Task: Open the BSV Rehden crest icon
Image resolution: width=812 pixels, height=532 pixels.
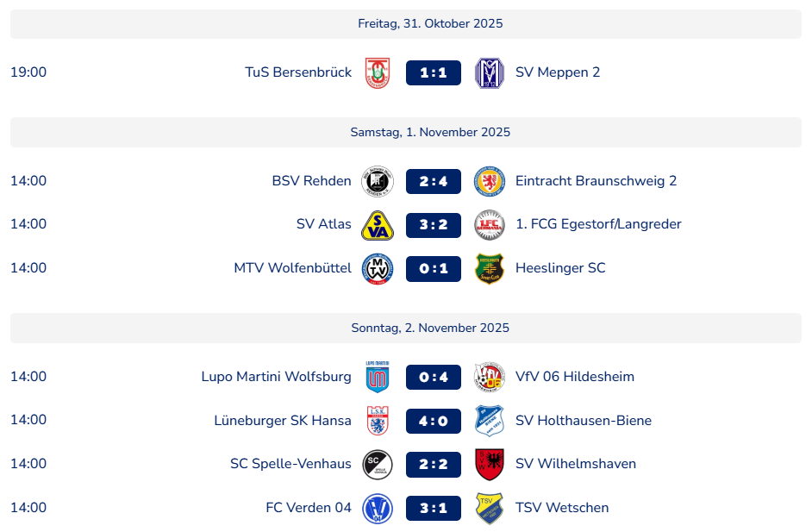Action: pyautogui.click(x=378, y=181)
